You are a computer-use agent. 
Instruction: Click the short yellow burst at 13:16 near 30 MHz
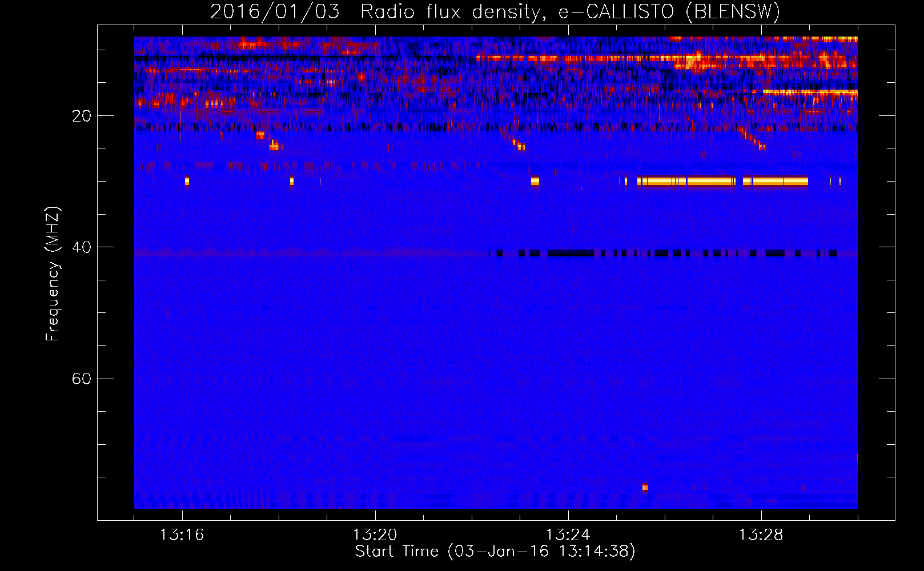(187, 182)
